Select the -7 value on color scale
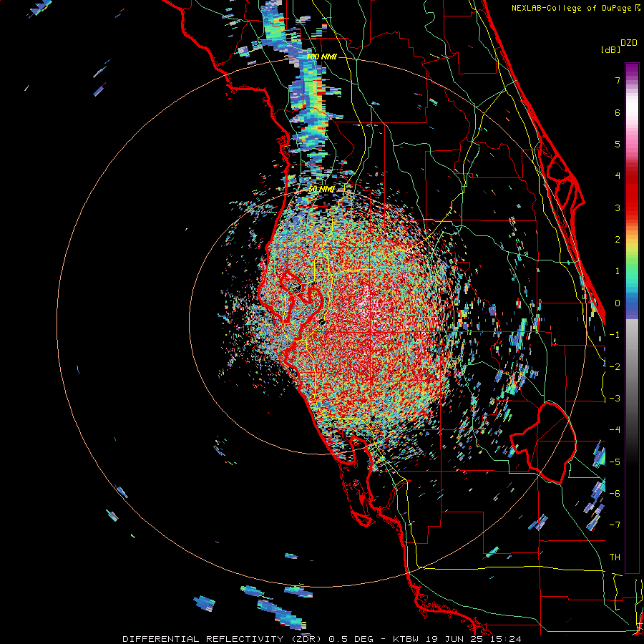 coord(615,525)
